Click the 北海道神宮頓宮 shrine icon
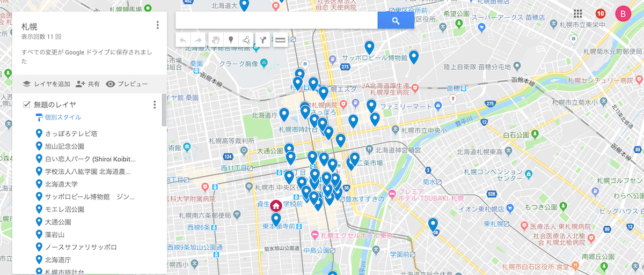The image size is (644, 275). [369, 150]
